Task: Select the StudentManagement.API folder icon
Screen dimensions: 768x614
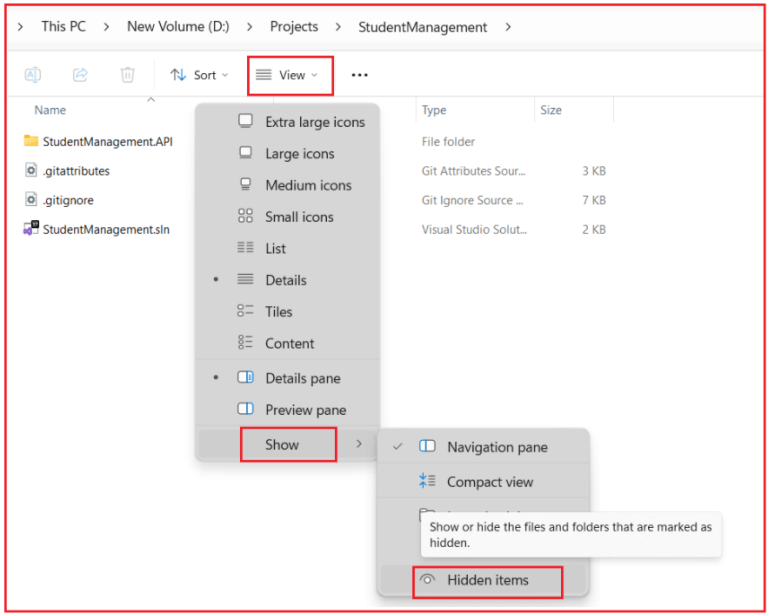Action: (31, 141)
